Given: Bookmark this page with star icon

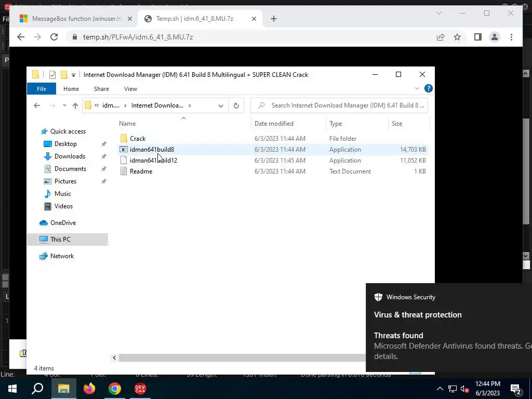Looking at the screenshot, I should tap(457, 37).
